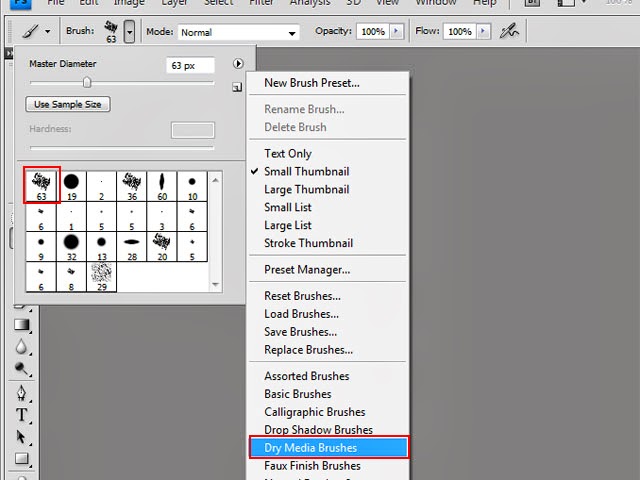Click the Flow 100% field

(460, 31)
